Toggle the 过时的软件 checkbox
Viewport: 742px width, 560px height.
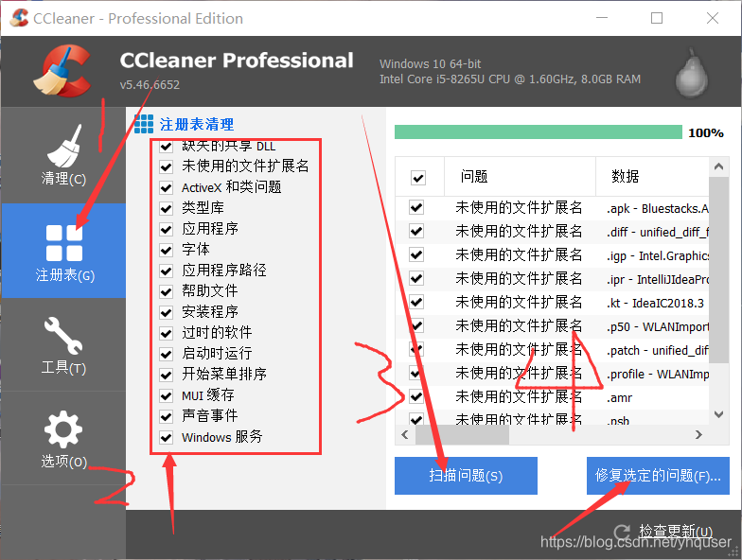(167, 333)
